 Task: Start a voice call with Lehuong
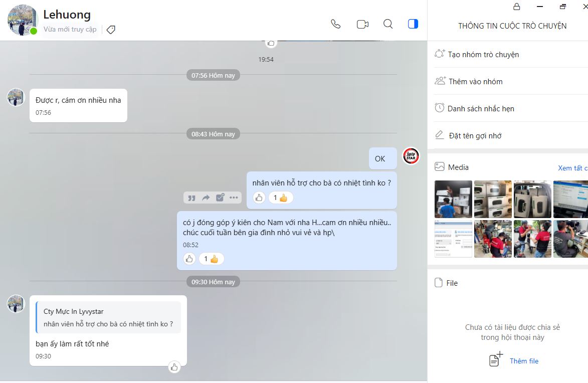click(336, 24)
